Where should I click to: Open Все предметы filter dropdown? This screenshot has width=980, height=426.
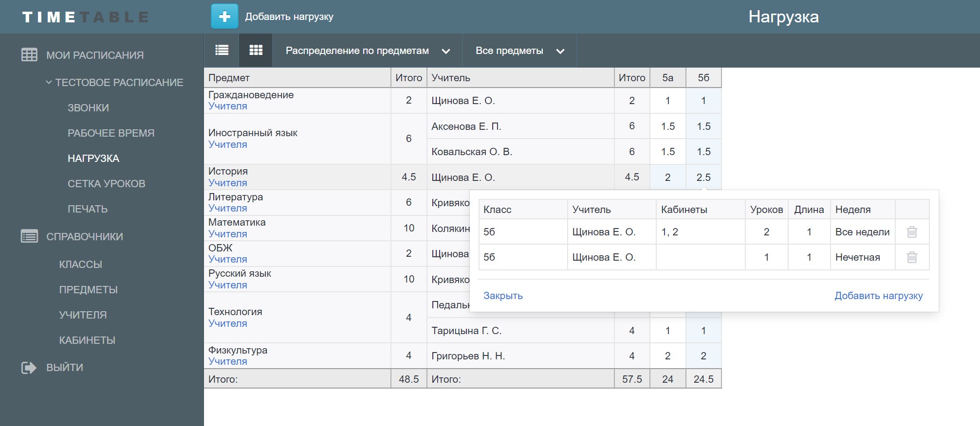(x=519, y=51)
